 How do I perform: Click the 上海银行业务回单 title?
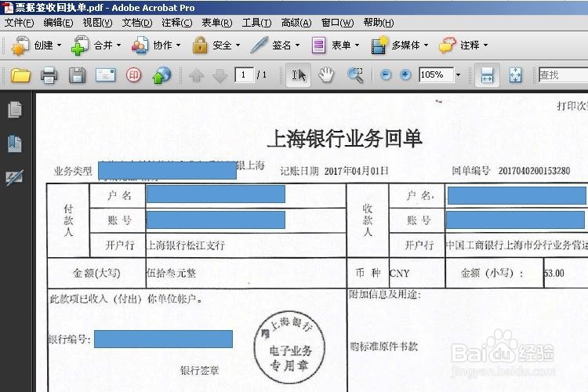[x=345, y=139]
